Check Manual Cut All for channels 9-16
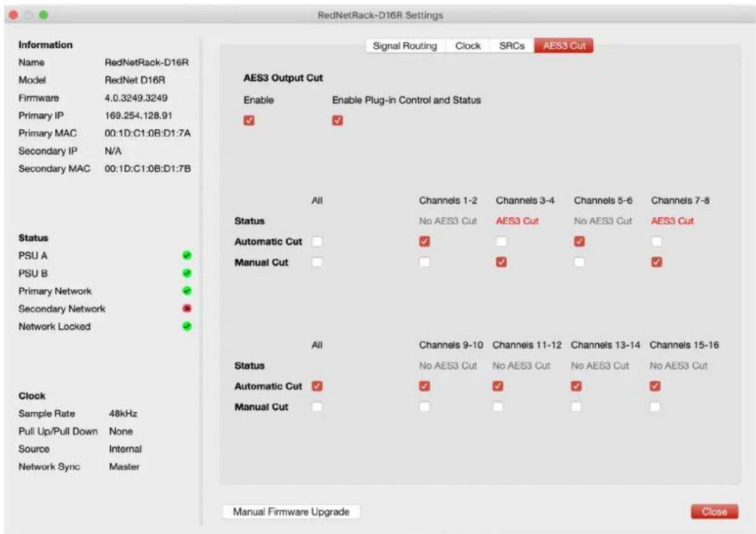The width and height of the screenshot is (756, 534). [x=317, y=407]
